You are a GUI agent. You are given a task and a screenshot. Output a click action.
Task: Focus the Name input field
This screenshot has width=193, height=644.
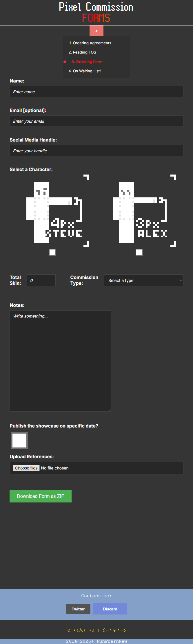coord(96,92)
